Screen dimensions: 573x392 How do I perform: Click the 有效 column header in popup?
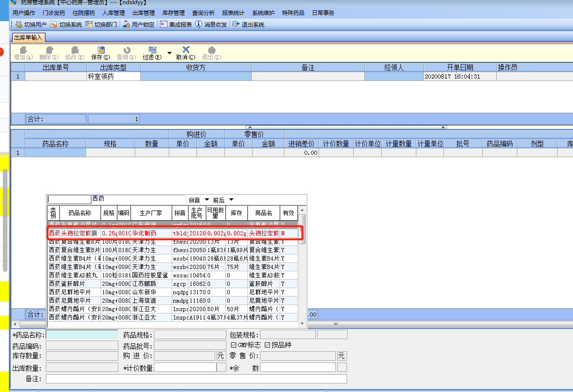[x=289, y=213]
